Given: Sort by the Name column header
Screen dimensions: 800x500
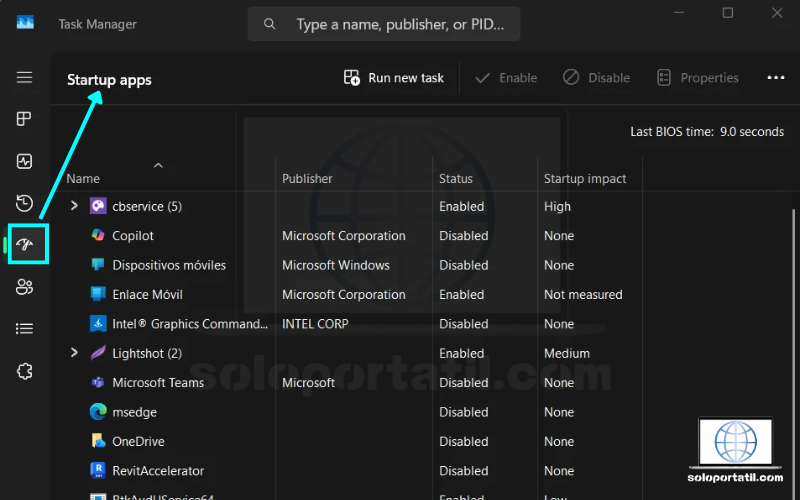Looking at the screenshot, I should point(83,179).
